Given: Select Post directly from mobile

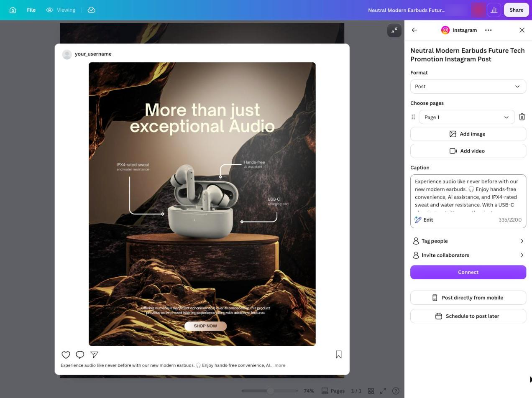Looking at the screenshot, I should click(x=468, y=298).
